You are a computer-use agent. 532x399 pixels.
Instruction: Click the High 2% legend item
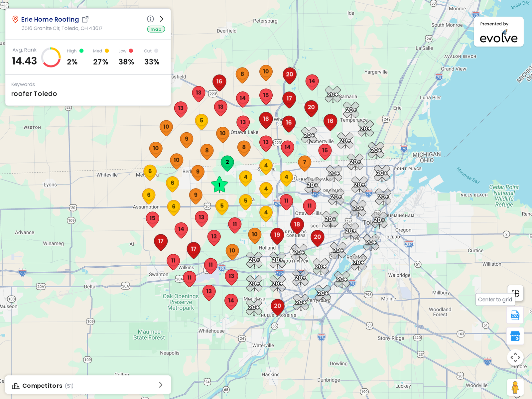point(75,57)
